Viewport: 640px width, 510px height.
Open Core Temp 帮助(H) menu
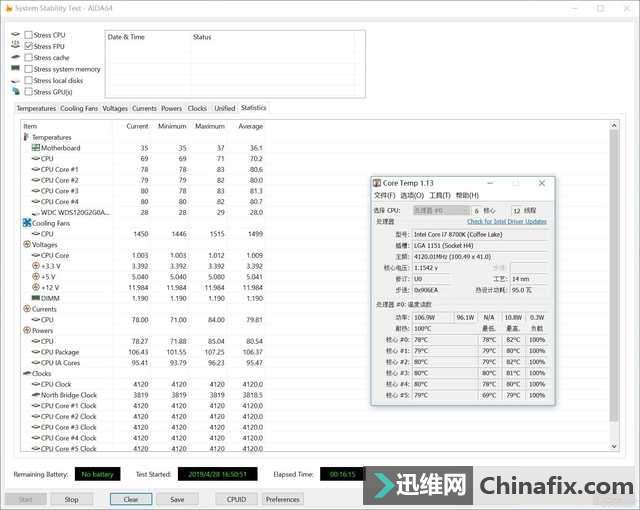coord(467,195)
